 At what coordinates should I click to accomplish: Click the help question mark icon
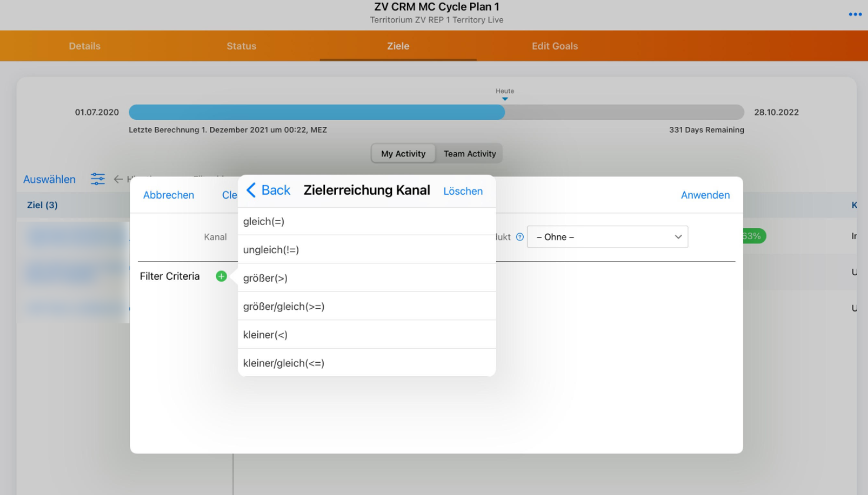click(520, 237)
